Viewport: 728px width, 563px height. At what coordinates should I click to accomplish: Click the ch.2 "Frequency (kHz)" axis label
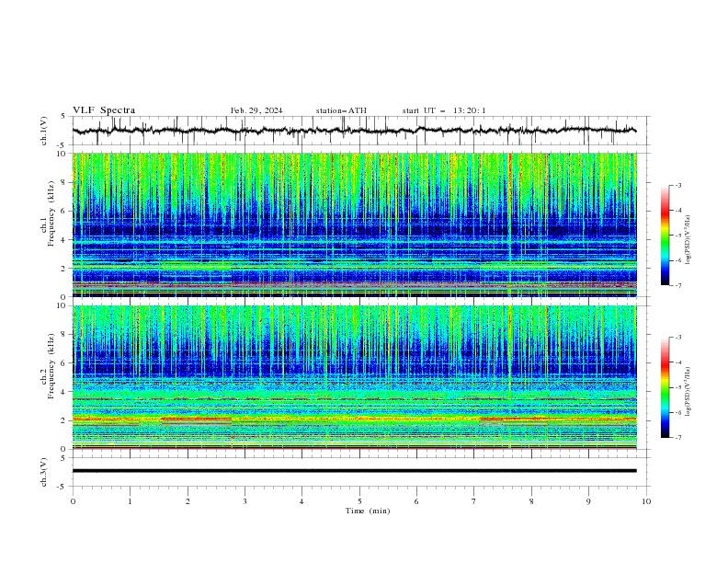pyautogui.click(x=51, y=366)
